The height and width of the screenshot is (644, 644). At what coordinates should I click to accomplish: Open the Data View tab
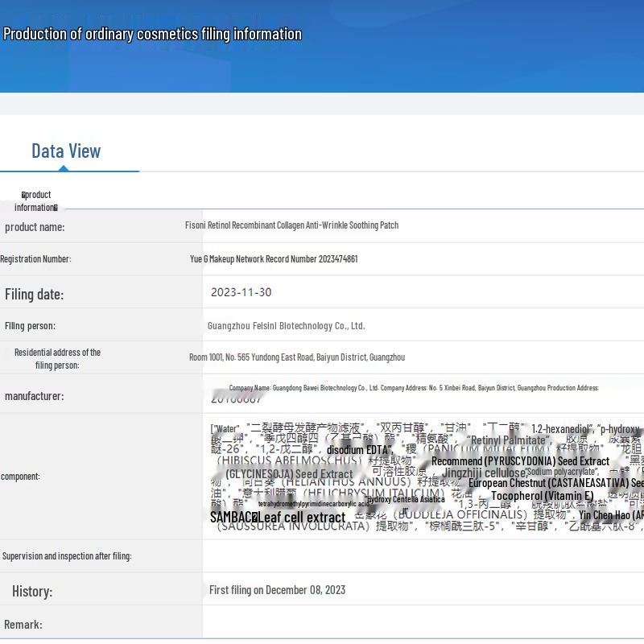click(66, 151)
